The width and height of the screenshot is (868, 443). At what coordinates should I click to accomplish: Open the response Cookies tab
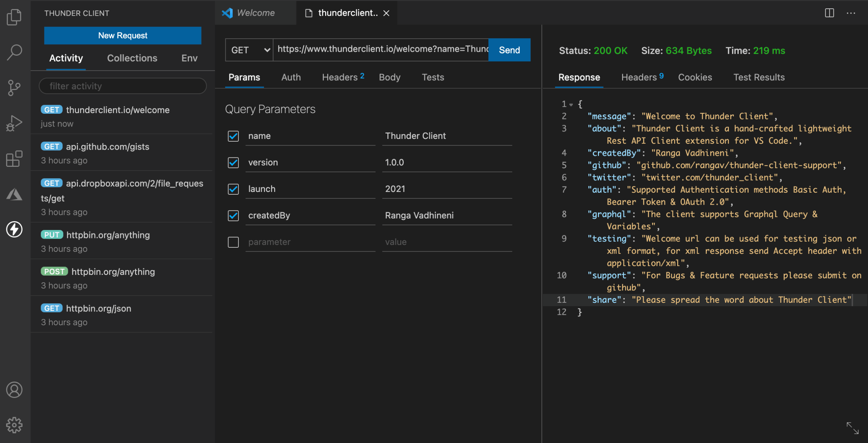point(695,78)
